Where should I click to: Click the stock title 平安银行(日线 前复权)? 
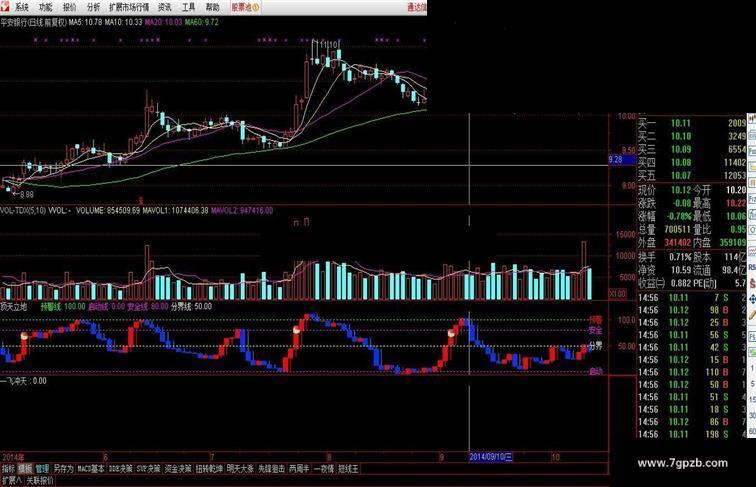click(x=33, y=22)
